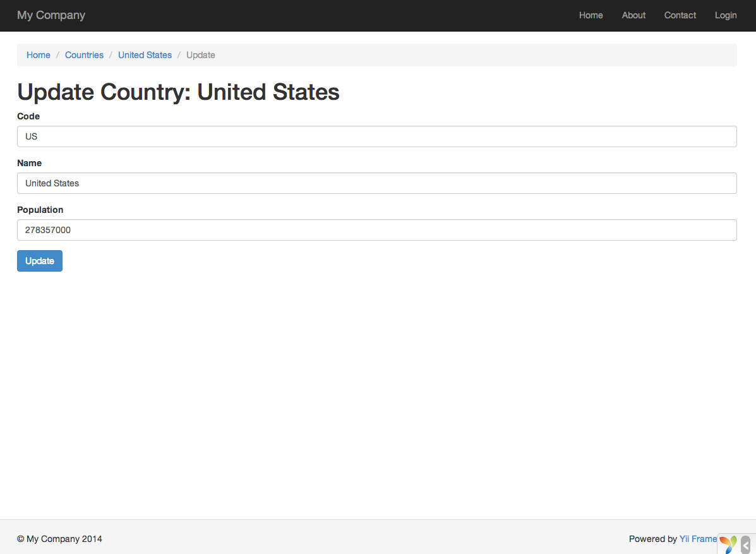Image resolution: width=756 pixels, height=554 pixels.
Task: Follow the Home breadcrumb link
Action: pos(38,55)
